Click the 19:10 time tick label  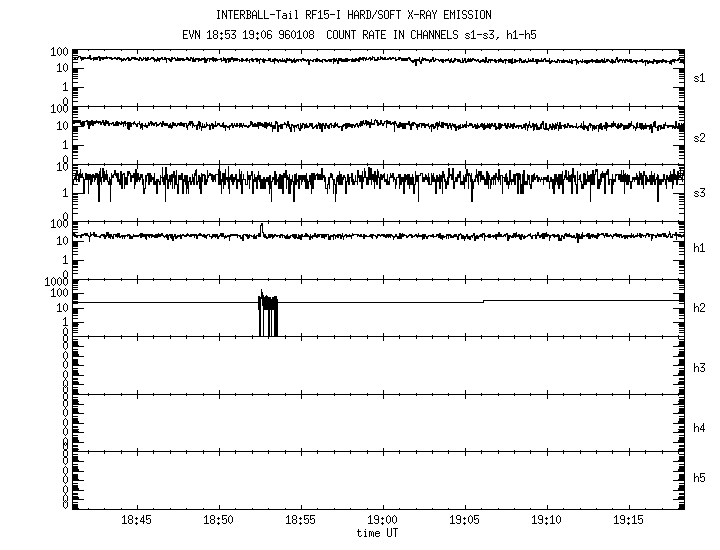[x=546, y=521]
